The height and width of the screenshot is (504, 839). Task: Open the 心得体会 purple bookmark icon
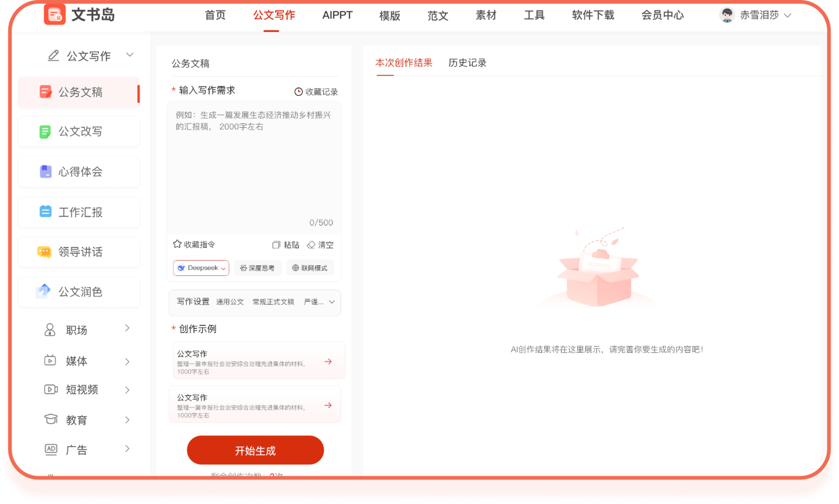point(45,171)
